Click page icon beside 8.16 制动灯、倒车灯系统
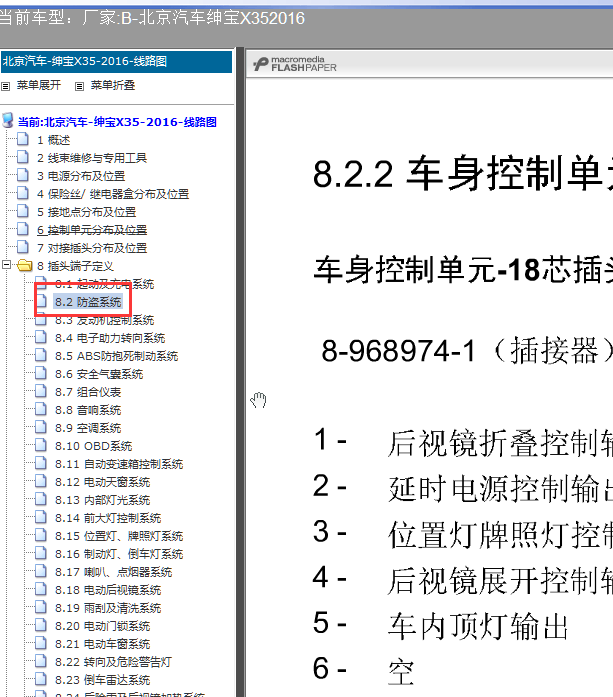 [41, 553]
